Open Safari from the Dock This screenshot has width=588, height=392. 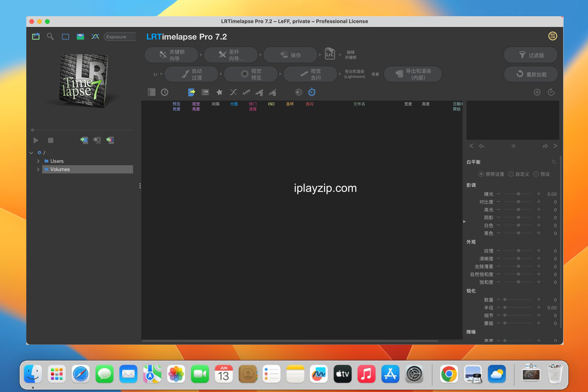tap(81, 374)
